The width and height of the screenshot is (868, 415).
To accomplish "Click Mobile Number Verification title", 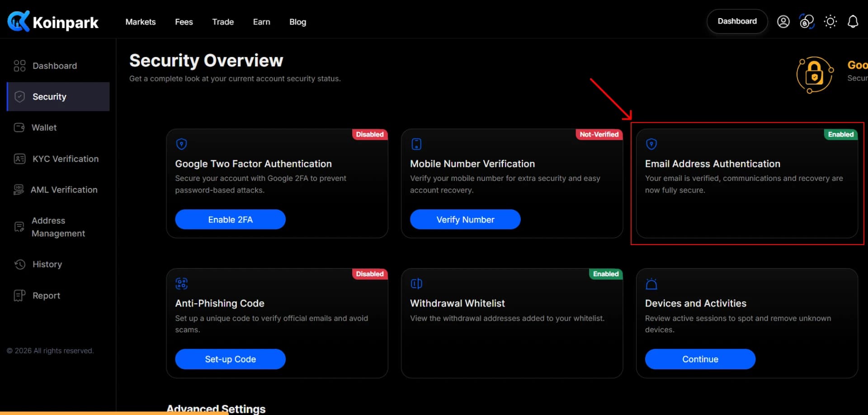I will [x=472, y=164].
